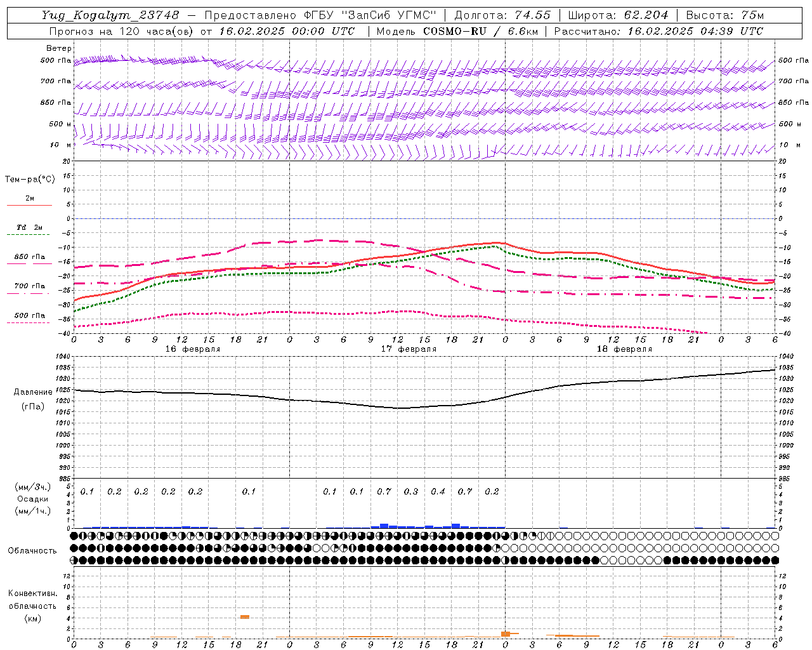This screenshot has height=650, width=812.
Task: Click the 0.4 precipitation value
Action: pyautogui.click(x=438, y=492)
